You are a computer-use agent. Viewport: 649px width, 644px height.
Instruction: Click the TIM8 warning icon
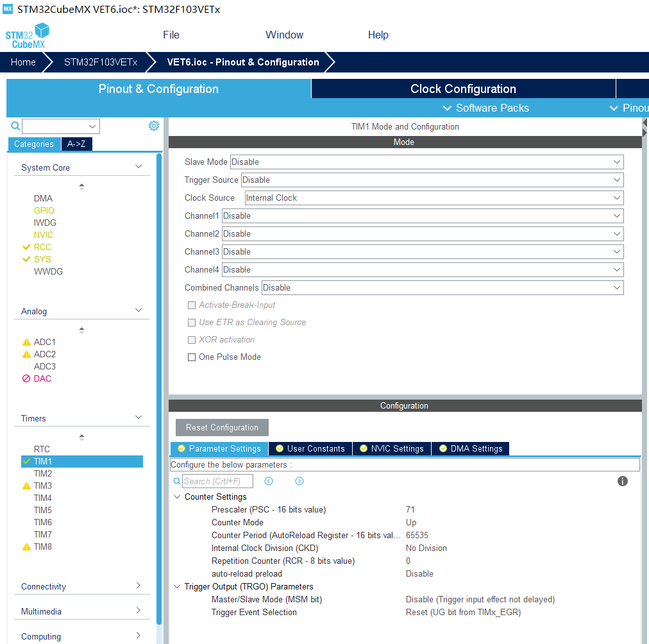tap(26, 547)
